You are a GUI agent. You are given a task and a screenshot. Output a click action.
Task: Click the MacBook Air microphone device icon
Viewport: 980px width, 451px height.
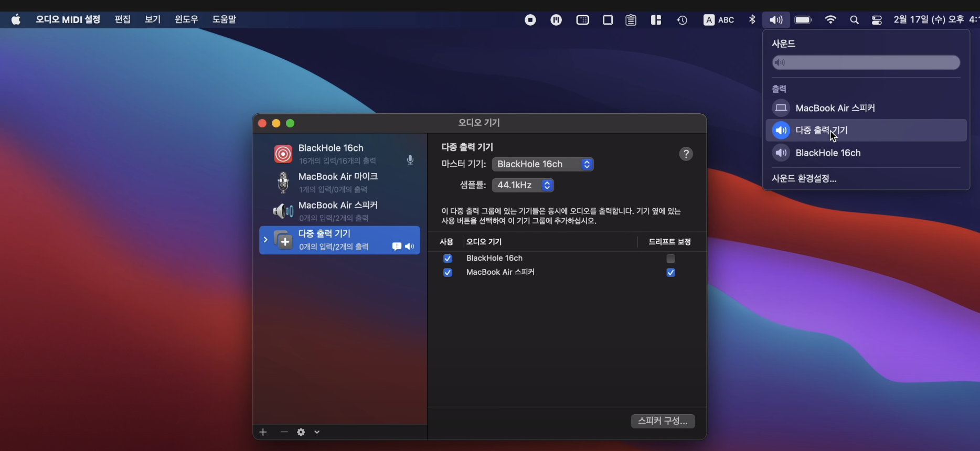click(283, 182)
